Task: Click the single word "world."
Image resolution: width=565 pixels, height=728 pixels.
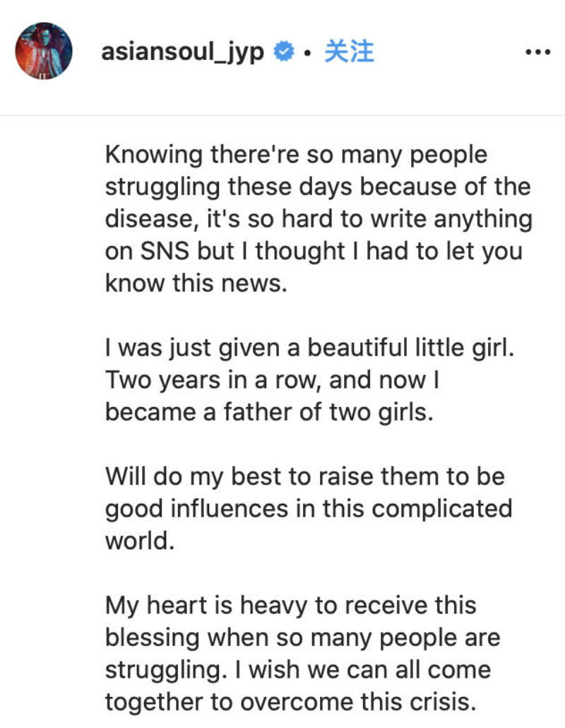Action: [141, 541]
